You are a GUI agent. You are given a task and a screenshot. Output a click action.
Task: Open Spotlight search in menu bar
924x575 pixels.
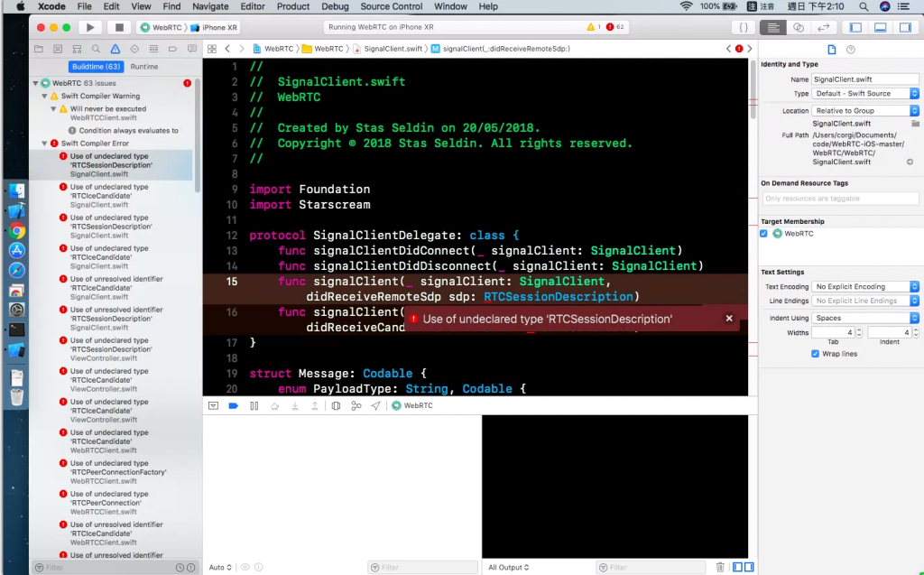(864, 6)
